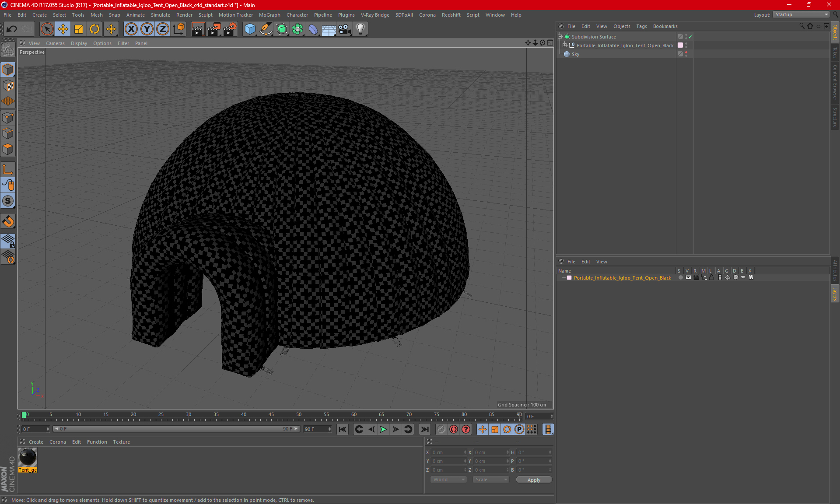Open viewport Cameras menu
Viewport: 840px width, 504px height.
point(55,43)
